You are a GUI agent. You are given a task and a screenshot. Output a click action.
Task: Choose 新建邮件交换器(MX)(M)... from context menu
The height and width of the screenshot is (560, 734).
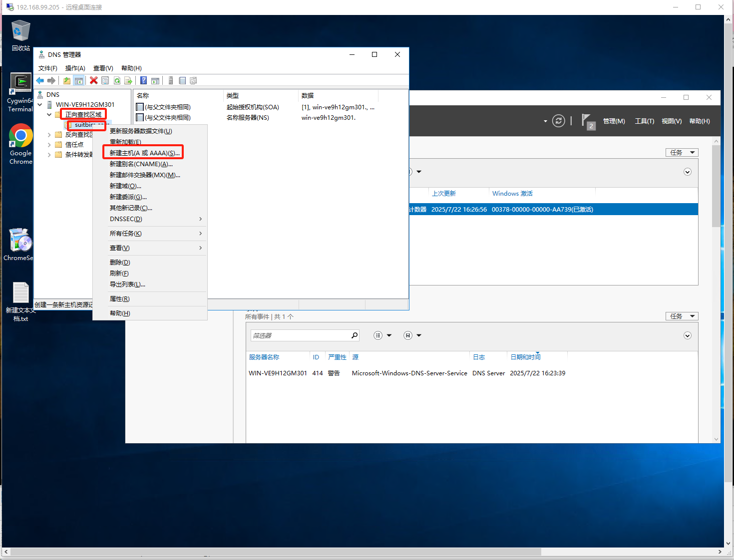150,175
